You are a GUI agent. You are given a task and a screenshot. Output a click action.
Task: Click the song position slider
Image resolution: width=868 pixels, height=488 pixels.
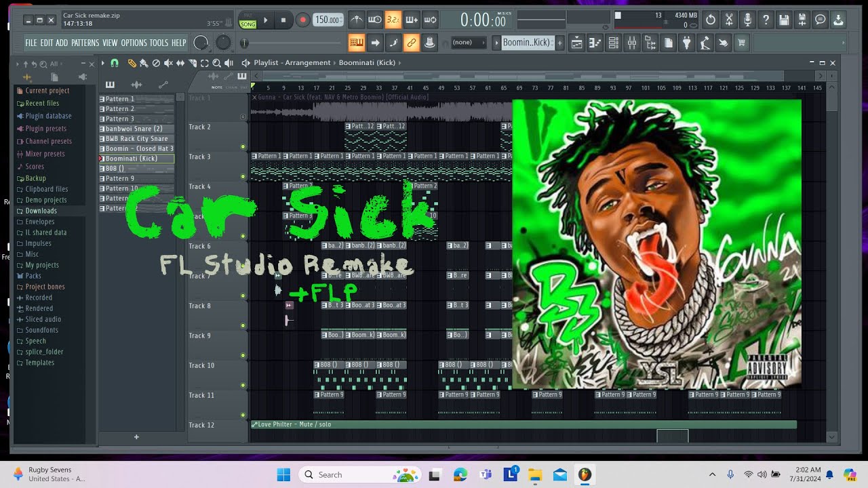click(x=292, y=43)
